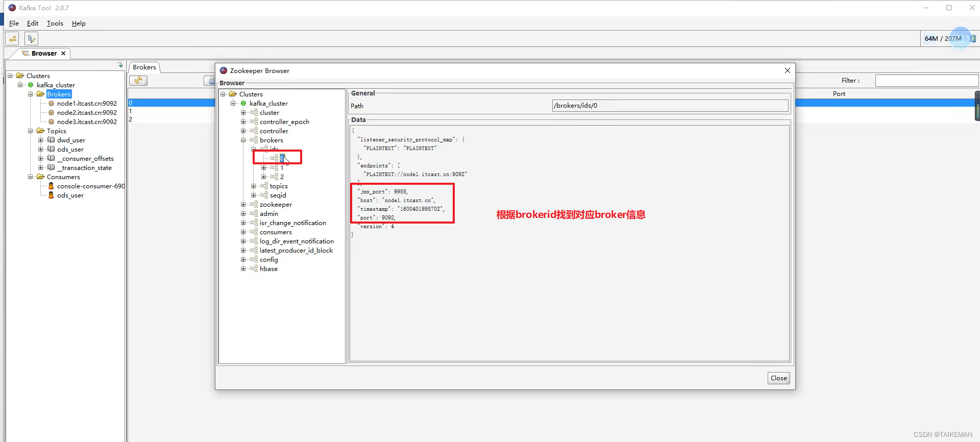
Task: Click __consumer_offsets topic book icon
Action: (51, 158)
